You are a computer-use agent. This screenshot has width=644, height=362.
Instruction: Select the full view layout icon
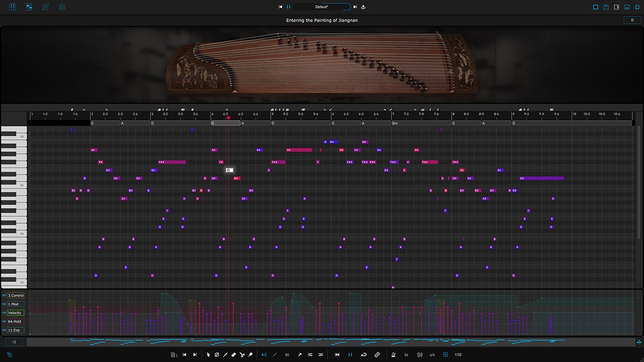point(596,7)
